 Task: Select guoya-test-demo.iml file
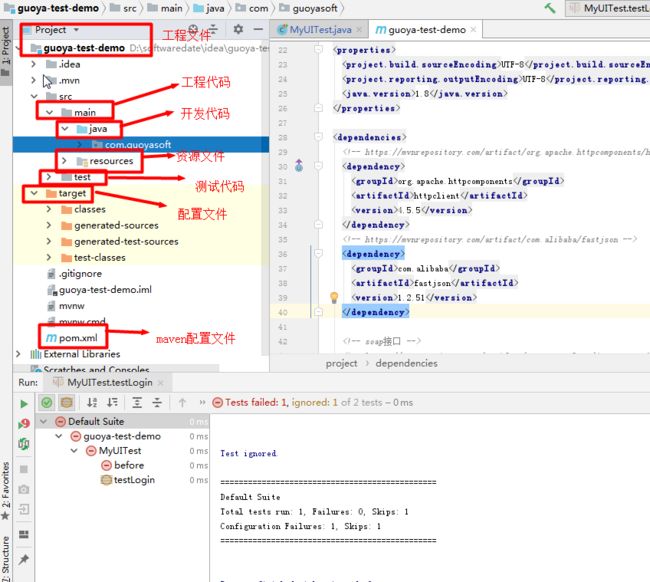click(100, 289)
